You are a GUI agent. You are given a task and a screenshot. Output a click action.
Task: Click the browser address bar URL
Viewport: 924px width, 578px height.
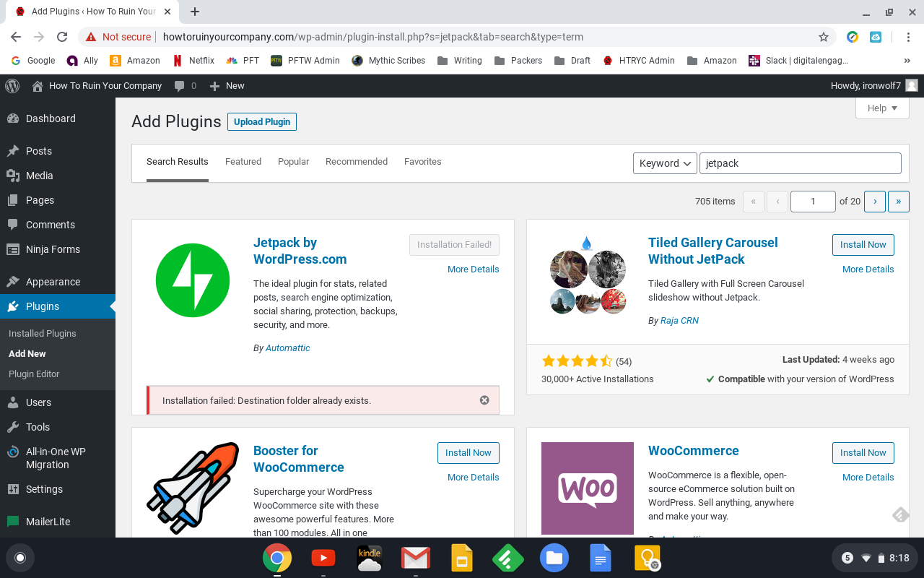coord(373,37)
